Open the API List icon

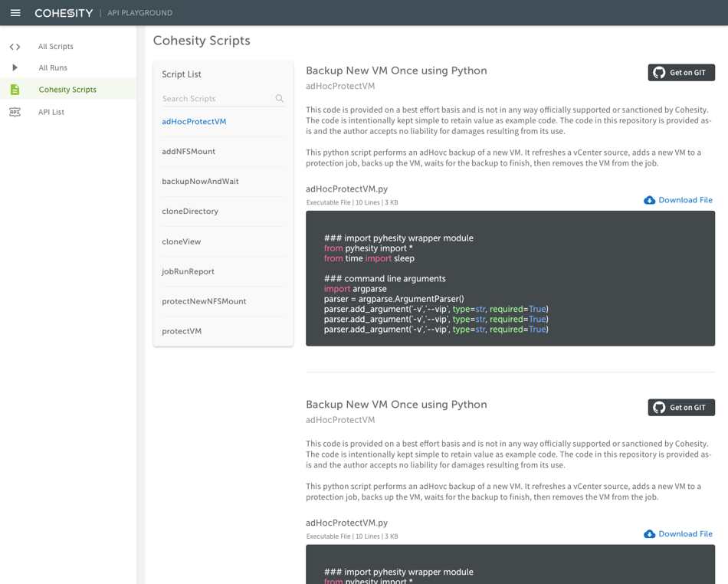tap(14, 111)
